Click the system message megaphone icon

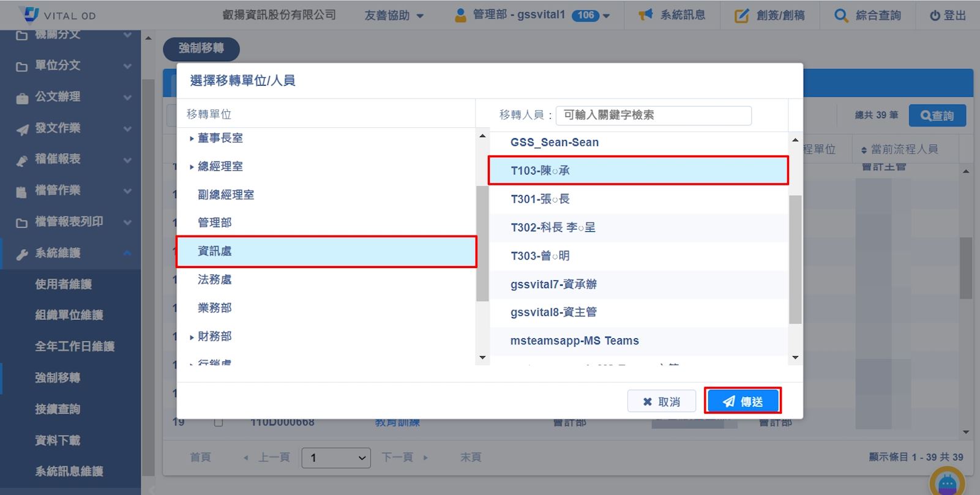[x=645, y=15]
